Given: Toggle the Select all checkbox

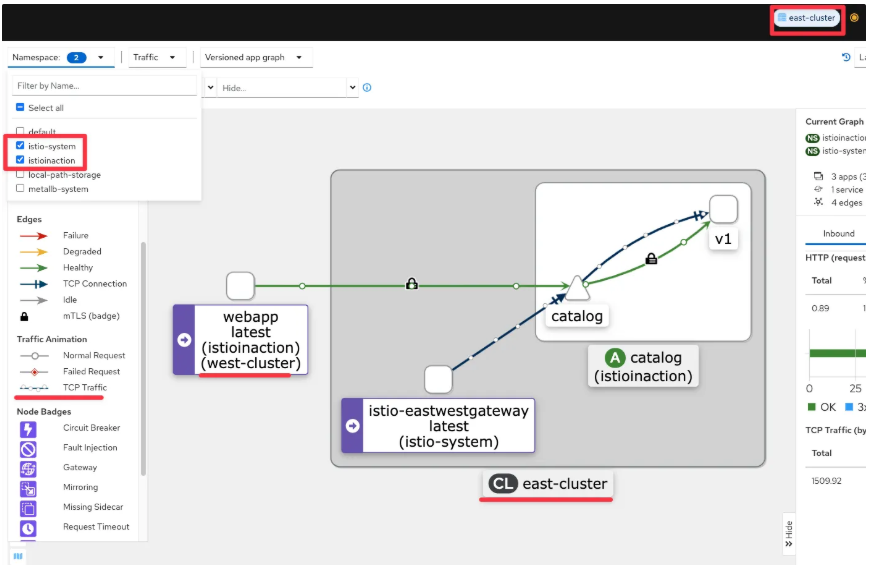Looking at the screenshot, I should coord(20,107).
